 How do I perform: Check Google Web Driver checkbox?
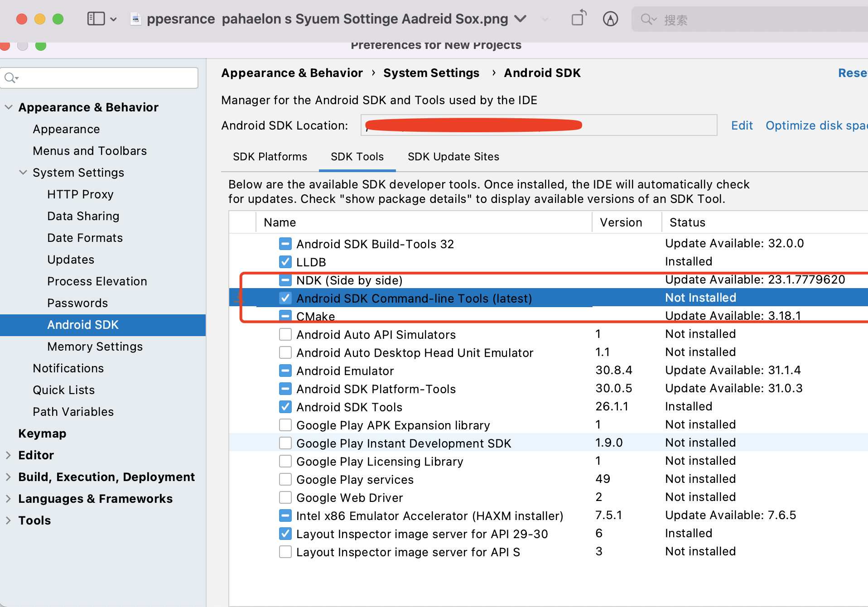pos(285,498)
